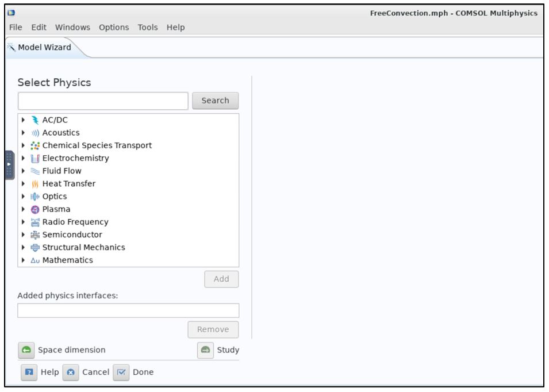Expand the Optics branch
This screenshot has height=392, width=549.
(x=23, y=197)
